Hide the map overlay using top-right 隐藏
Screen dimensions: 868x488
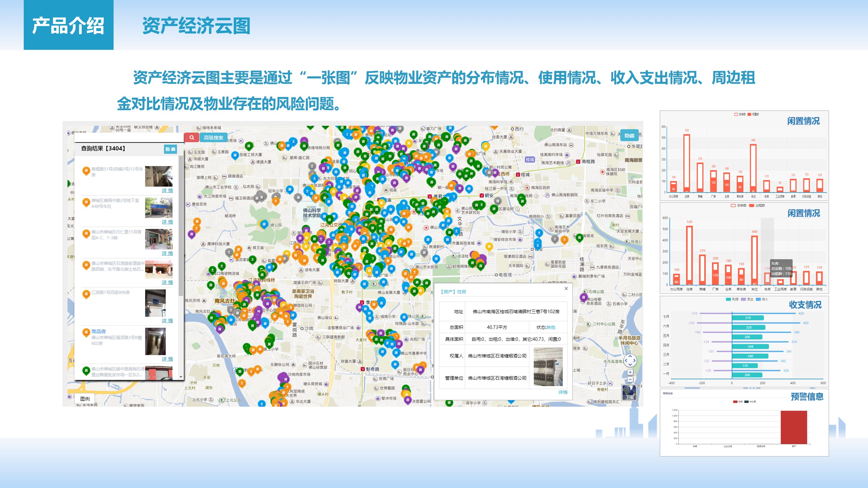(x=629, y=136)
